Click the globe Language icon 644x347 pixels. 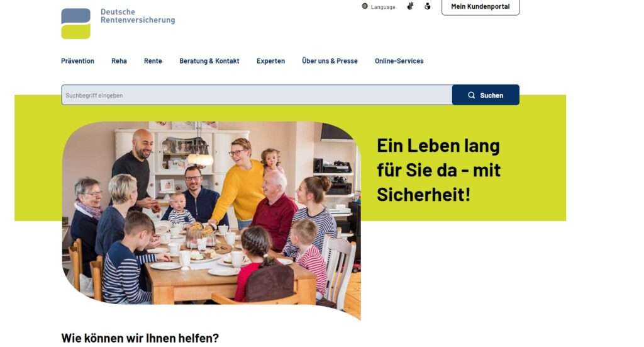365,6
